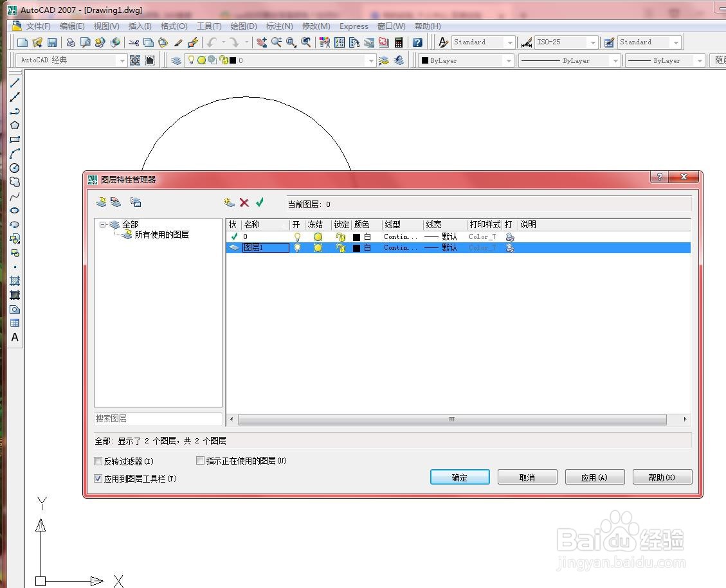
Task: Click the Zoom Window icon
Action: click(x=291, y=42)
